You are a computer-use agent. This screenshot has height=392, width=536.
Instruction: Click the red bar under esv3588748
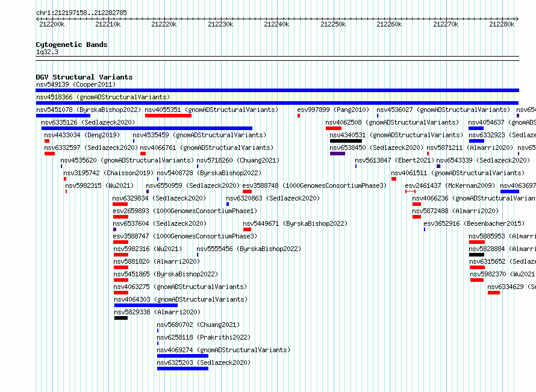click(x=247, y=191)
